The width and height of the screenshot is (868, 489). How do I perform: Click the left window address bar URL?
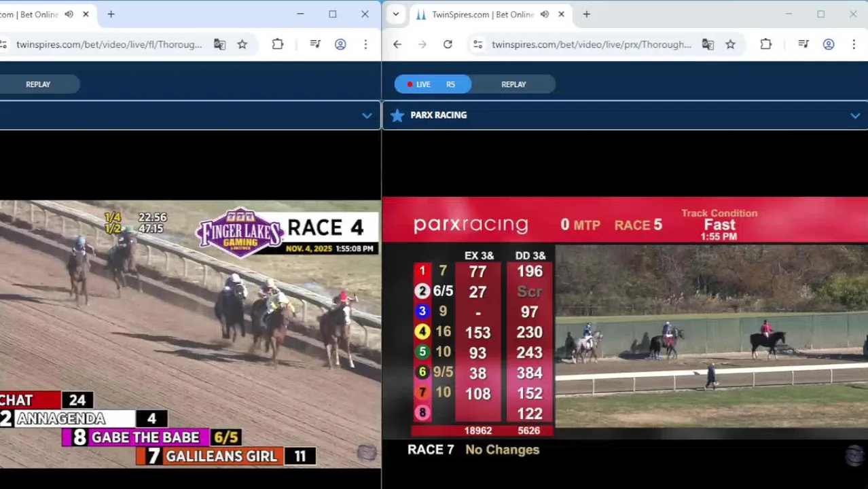click(109, 44)
